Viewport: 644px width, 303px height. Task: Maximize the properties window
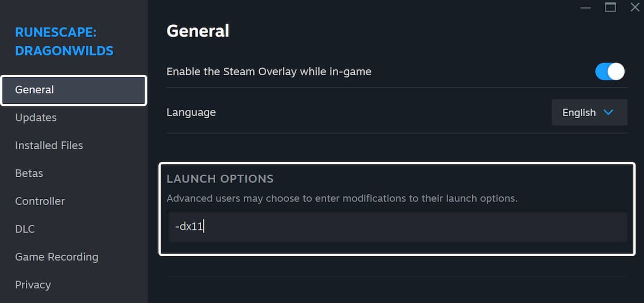coord(610,7)
